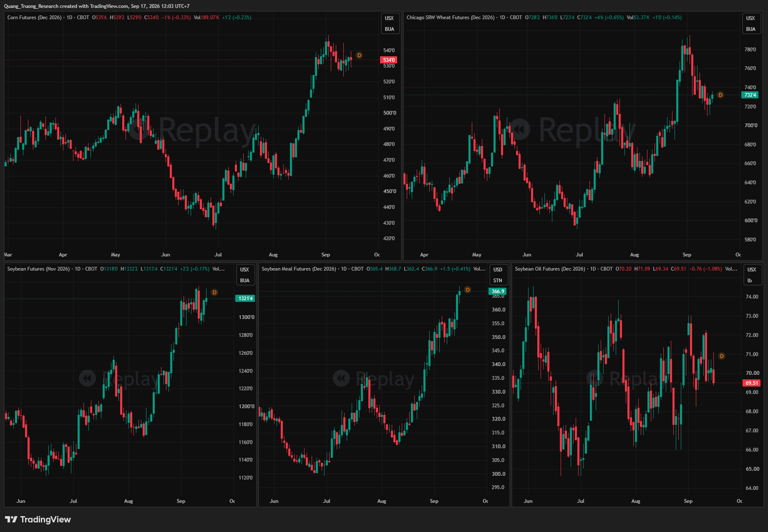The width and height of the screenshot is (768, 532).
Task: Click the orange D marker on Wheat Futures chart
Action: coord(720,95)
